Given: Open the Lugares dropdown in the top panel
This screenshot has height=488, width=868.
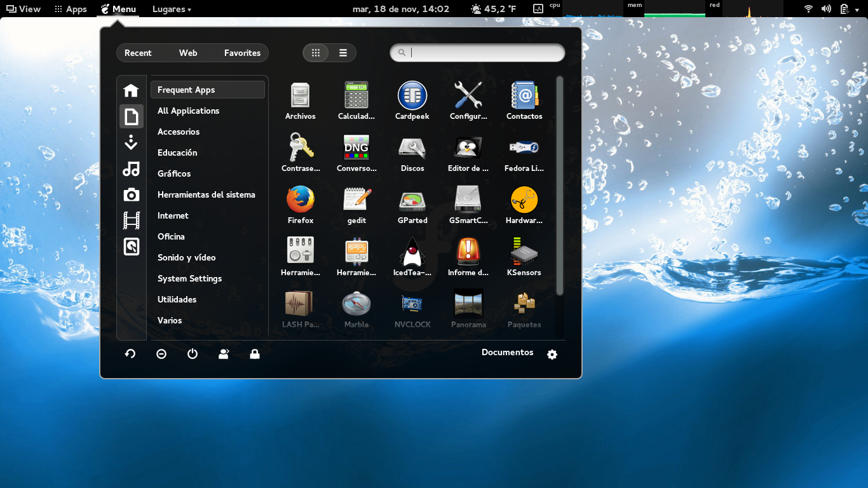Looking at the screenshot, I should pos(170,9).
